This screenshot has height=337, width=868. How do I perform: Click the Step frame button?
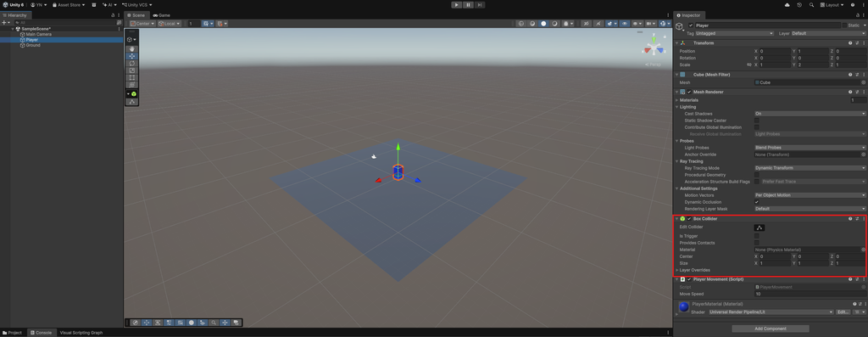480,4
